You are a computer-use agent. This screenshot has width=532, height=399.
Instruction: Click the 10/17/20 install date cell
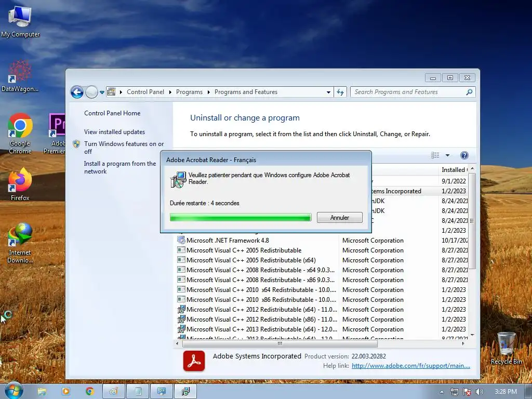coord(455,241)
